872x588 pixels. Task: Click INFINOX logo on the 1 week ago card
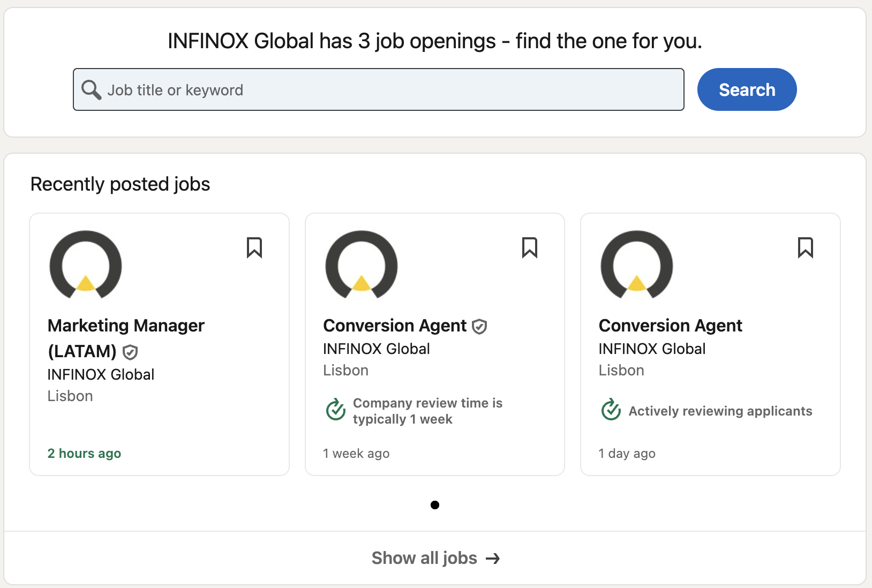point(362,265)
